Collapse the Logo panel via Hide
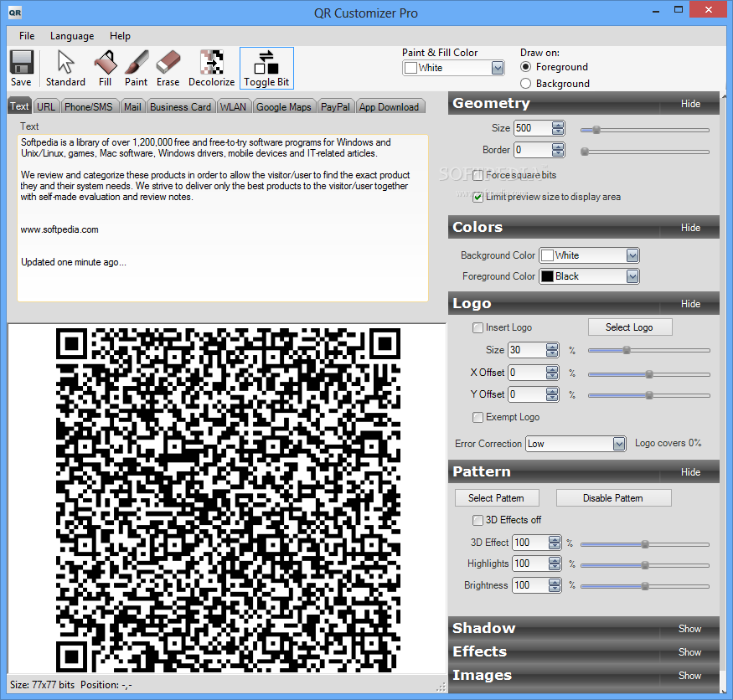Viewport: 733px width, 700px height. click(690, 304)
